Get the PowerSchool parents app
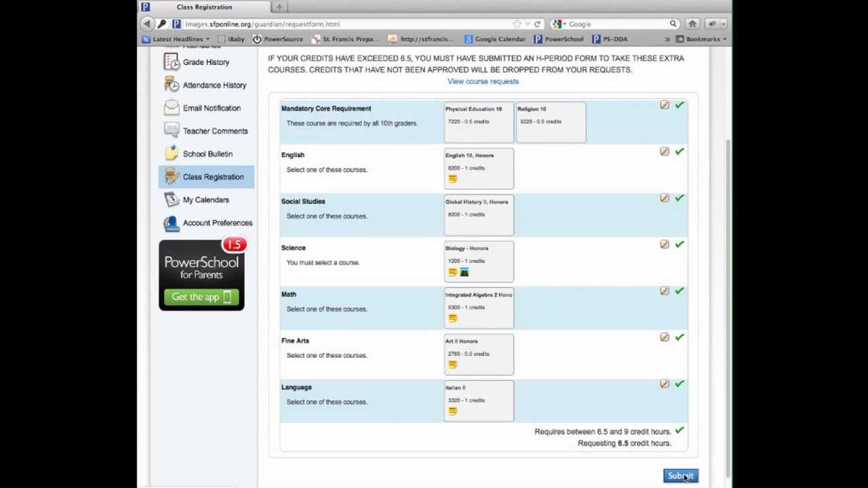The image size is (868, 488). click(201, 297)
